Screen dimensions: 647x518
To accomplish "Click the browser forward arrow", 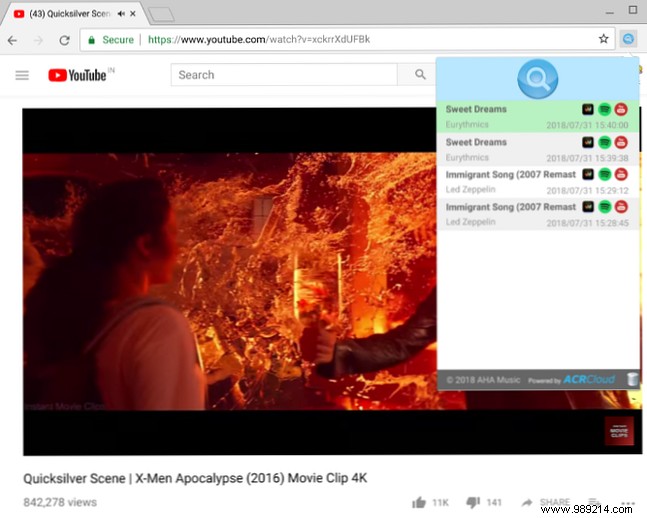I will pyautogui.click(x=38, y=40).
